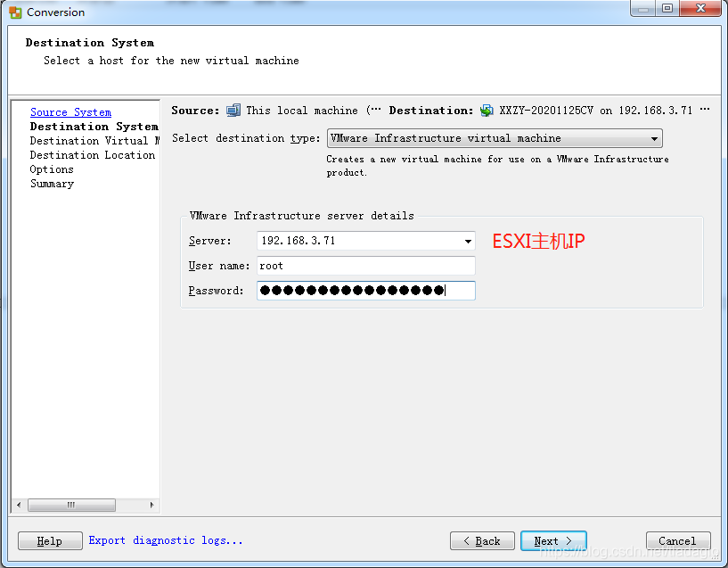The image size is (728, 568).
Task: Select Destination System step in sidebar
Action: click(x=94, y=127)
